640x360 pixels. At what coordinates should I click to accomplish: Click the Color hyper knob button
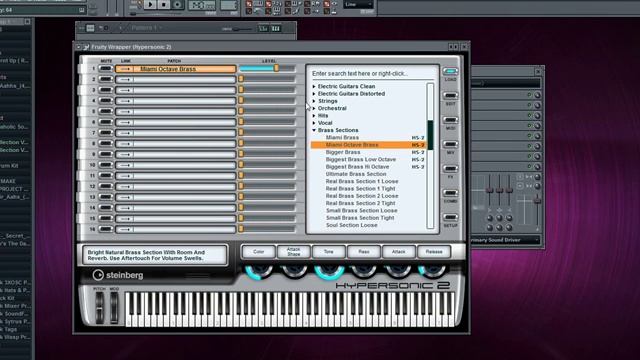(258, 252)
